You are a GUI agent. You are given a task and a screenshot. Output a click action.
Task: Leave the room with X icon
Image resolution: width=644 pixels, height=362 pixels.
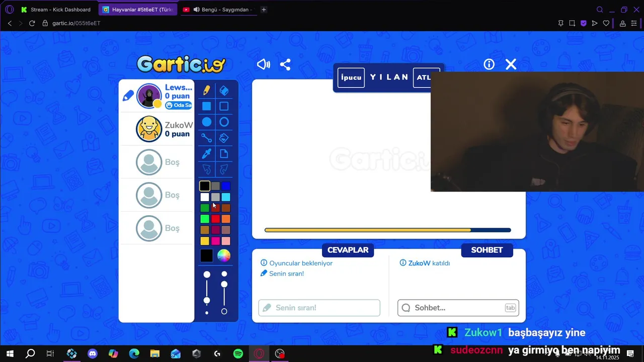tap(511, 64)
